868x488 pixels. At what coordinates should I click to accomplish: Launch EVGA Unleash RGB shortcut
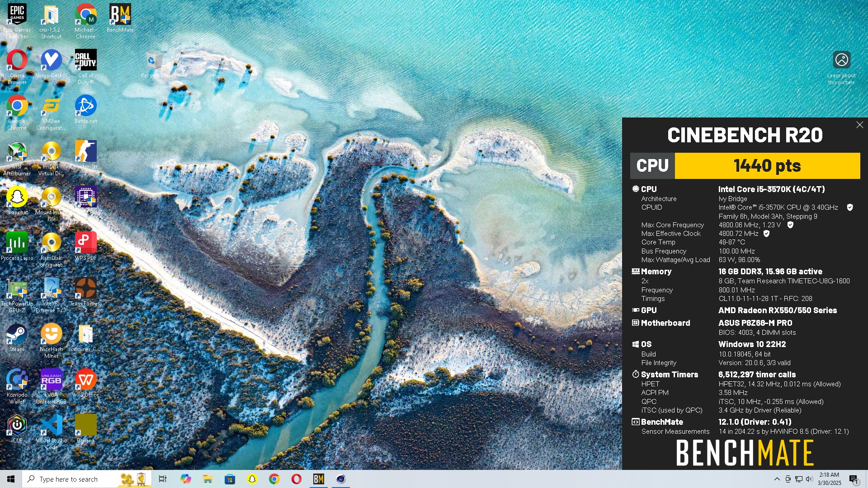coord(51,386)
